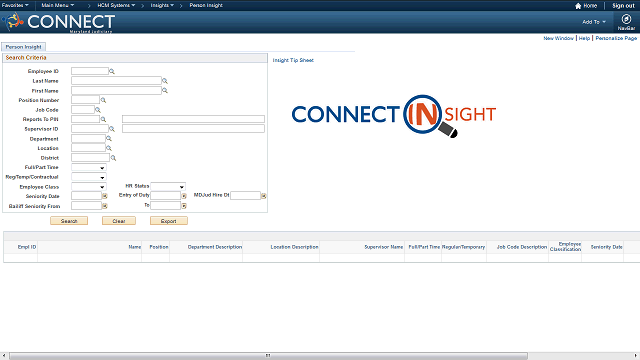Sort by the Employee Classification column header
Image resolution: width=640 pixels, height=360 pixels.
(x=565, y=247)
